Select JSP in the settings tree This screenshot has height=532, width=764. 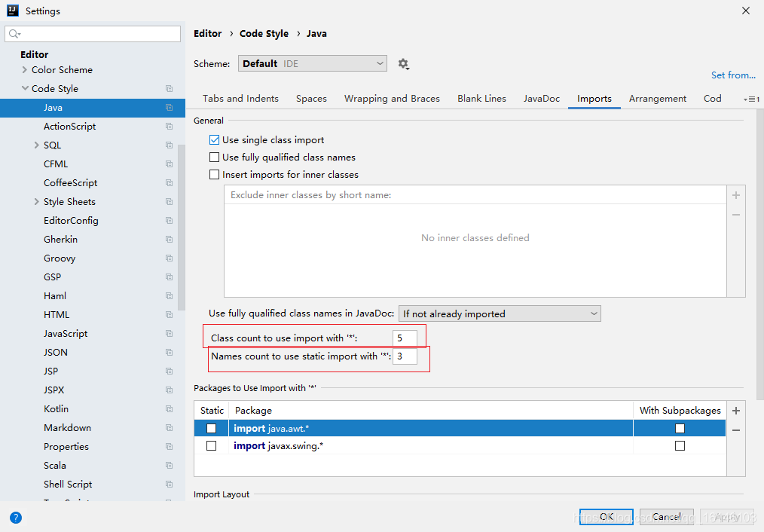(x=50, y=371)
